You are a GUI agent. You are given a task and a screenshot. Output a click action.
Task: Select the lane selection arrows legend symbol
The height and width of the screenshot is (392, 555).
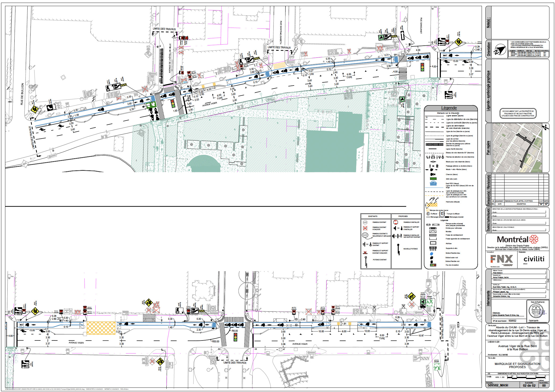tap(435, 157)
